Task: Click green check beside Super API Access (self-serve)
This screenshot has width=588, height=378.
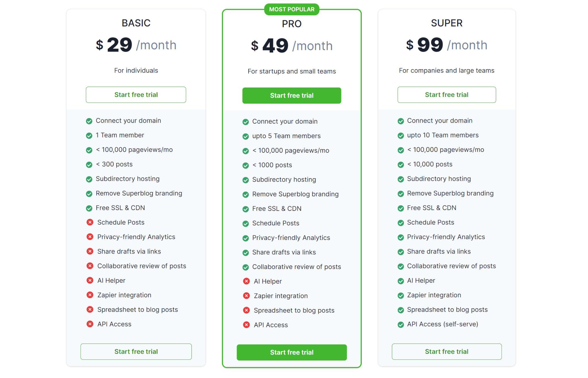Action: coord(401,325)
